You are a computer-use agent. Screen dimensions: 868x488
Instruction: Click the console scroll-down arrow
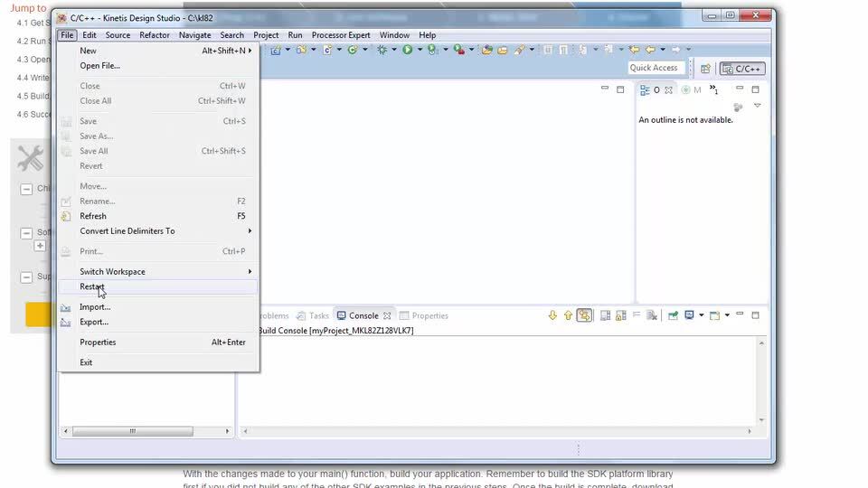761,420
